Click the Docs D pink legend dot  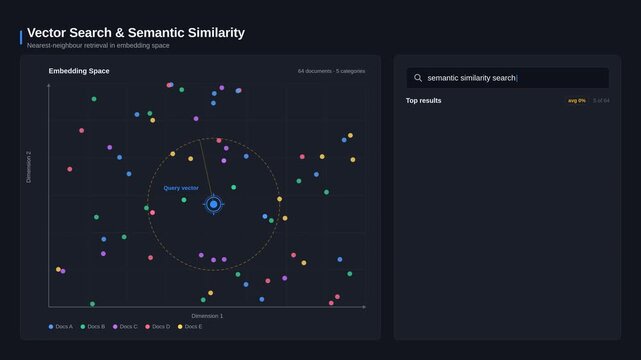(x=148, y=326)
